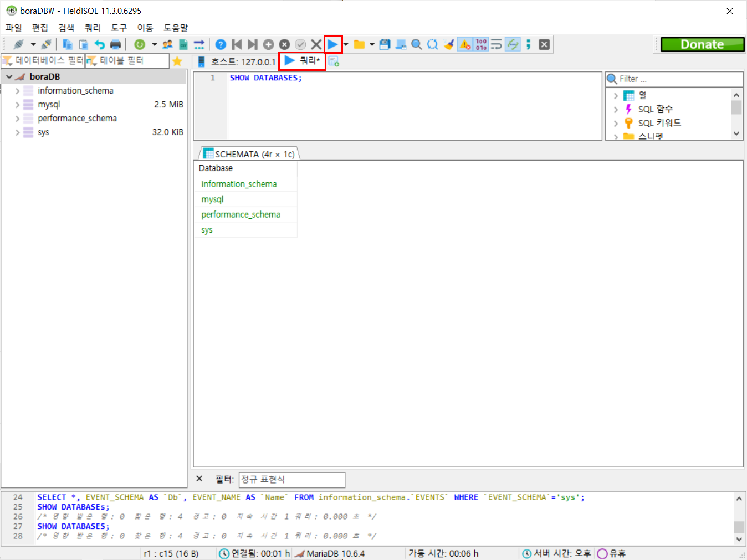Viewport: 747px width, 560px height.
Task: Expand performance_schema tree node
Action: click(x=17, y=119)
